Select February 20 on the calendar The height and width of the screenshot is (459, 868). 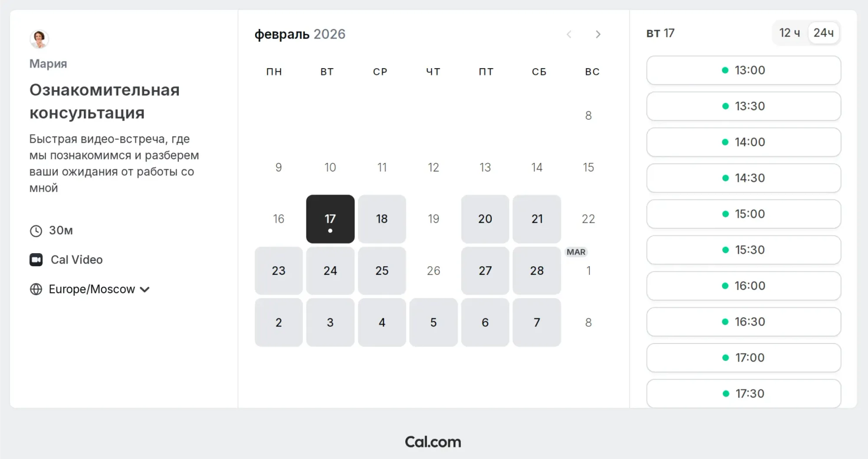click(x=485, y=219)
